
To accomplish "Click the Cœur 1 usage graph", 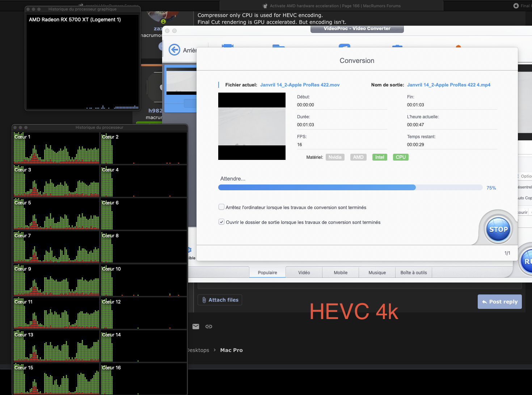I will 56,148.
